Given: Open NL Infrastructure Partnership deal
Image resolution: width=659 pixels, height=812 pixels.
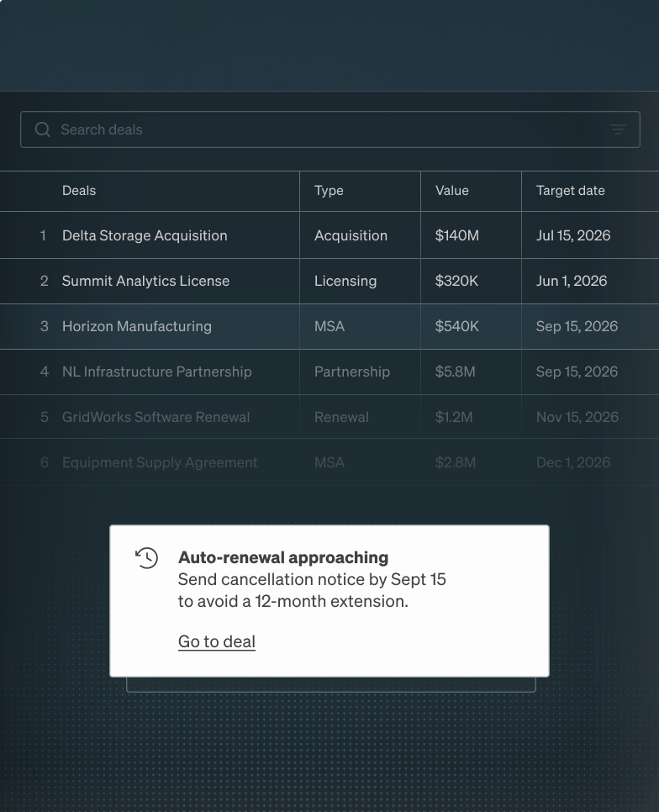Looking at the screenshot, I should coord(157,372).
